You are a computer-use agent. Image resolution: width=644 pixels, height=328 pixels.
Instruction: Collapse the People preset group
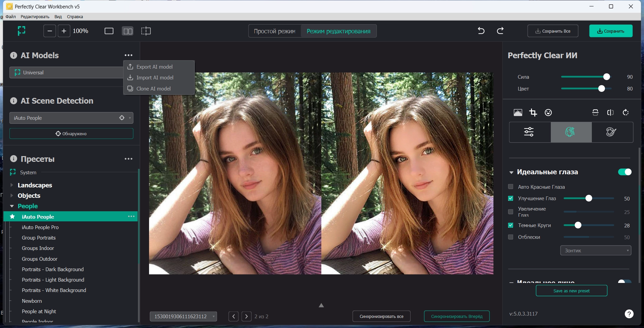[x=12, y=206]
